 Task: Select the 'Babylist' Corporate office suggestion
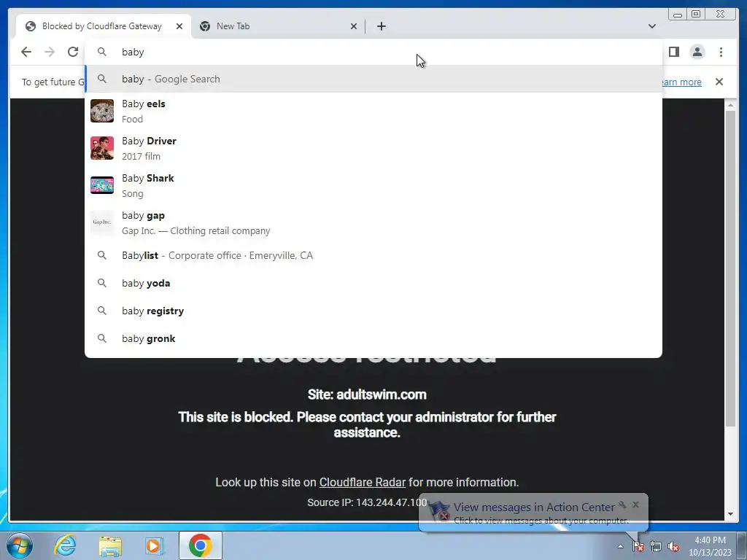(x=373, y=255)
